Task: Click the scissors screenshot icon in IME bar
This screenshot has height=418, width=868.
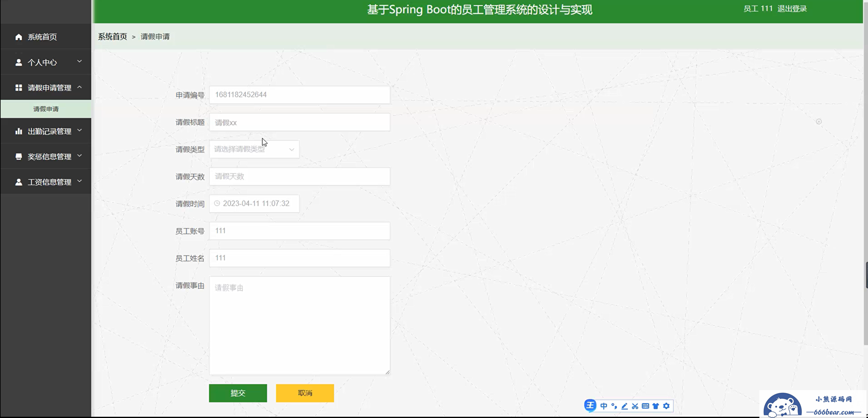Action: click(635, 406)
